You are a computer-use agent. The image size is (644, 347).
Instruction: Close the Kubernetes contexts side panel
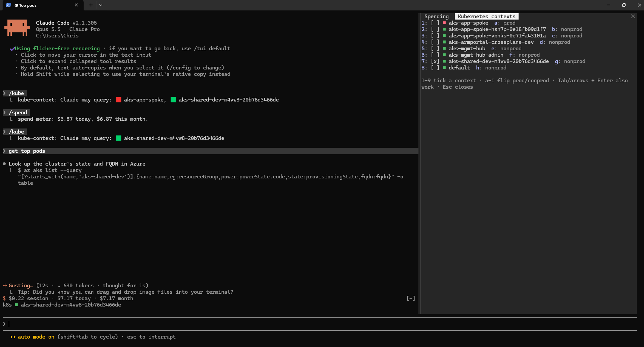click(633, 16)
